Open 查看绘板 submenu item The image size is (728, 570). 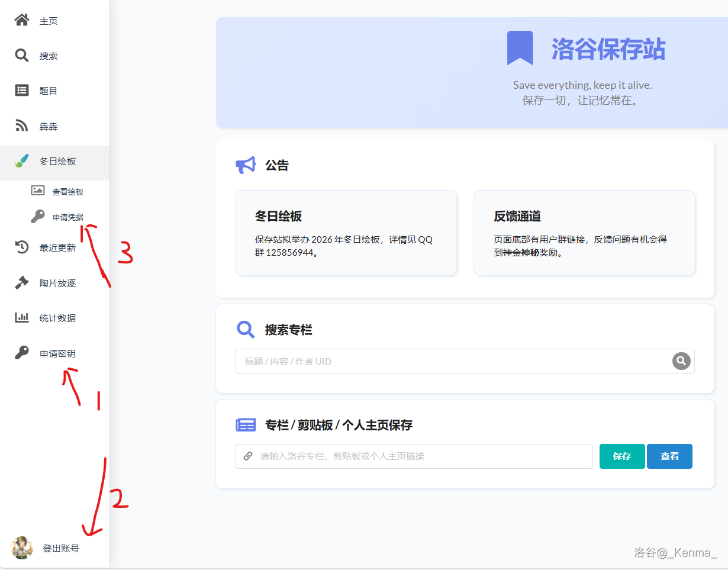click(67, 192)
